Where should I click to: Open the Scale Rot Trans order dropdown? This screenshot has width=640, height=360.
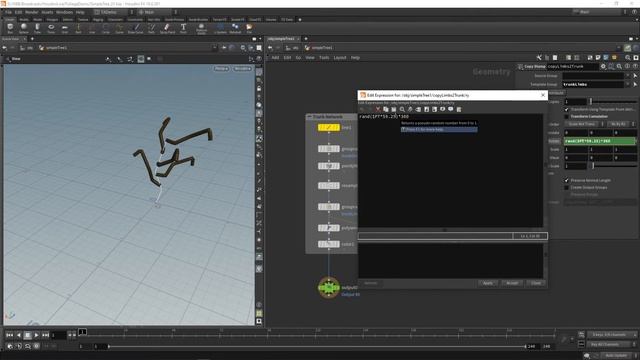click(x=584, y=124)
